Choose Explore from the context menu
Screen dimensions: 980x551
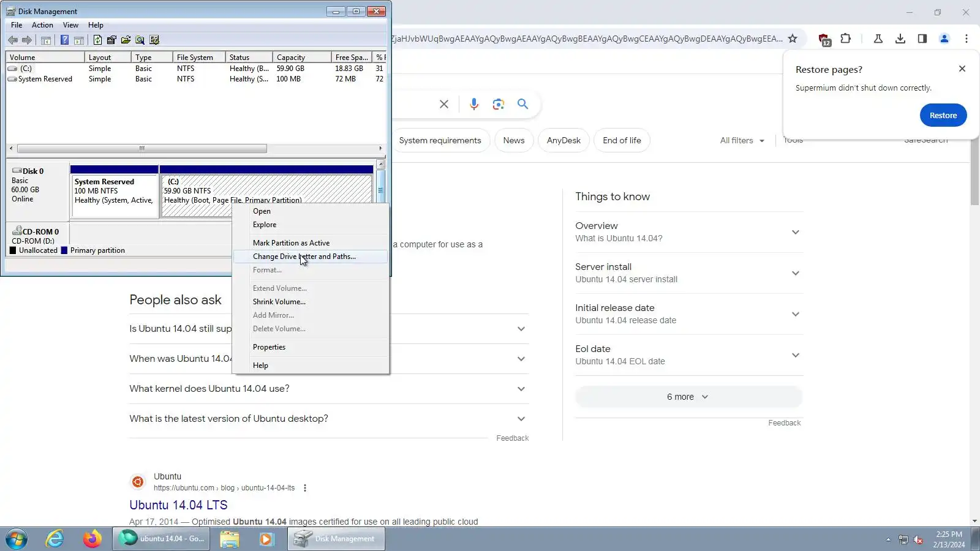pyautogui.click(x=311, y=225)
